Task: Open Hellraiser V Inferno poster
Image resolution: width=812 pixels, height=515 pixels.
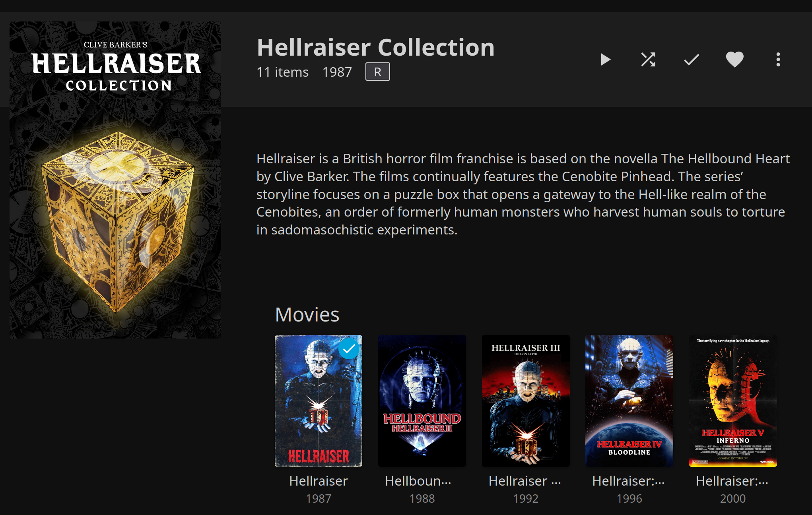Action: (x=733, y=401)
